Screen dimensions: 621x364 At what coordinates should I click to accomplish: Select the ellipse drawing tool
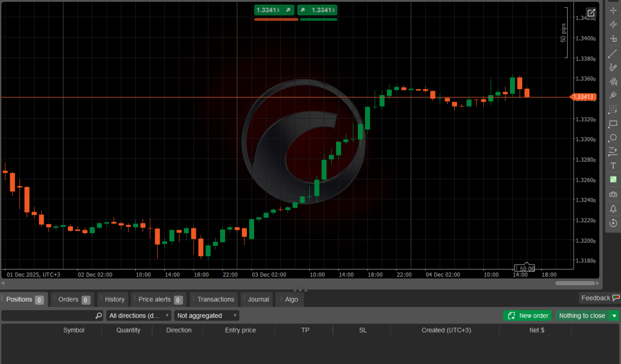pos(613,138)
